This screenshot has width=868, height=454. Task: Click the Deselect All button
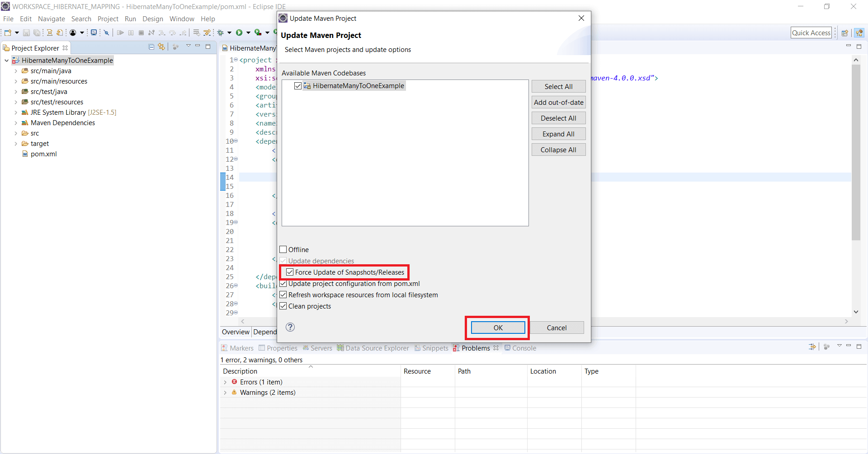coord(558,117)
